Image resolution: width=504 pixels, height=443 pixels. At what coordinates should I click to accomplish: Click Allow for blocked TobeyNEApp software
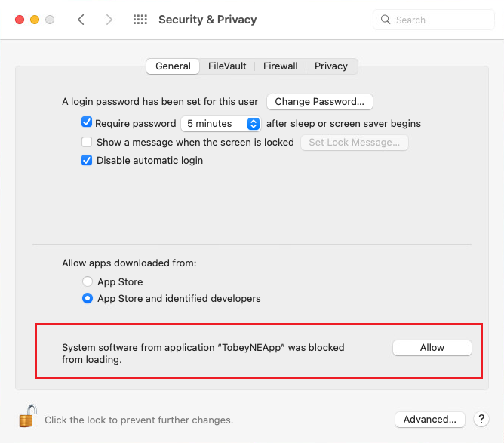click(x=432, y=348)
